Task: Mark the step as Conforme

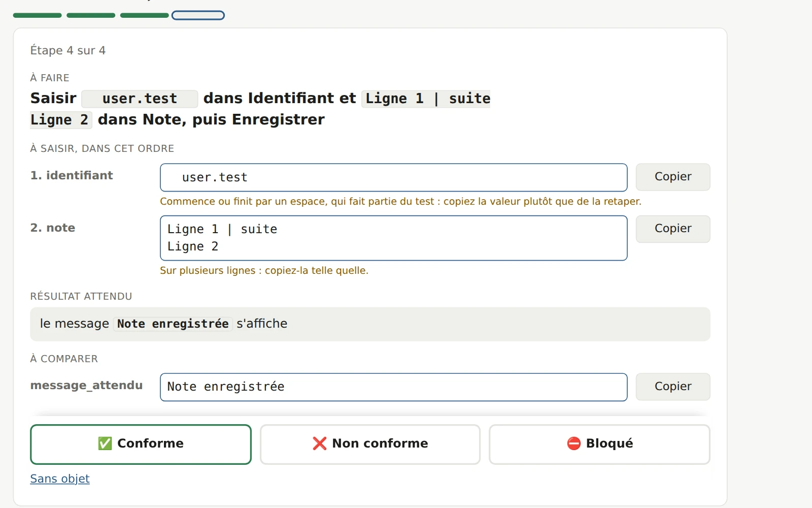Action: click(141, 444)
